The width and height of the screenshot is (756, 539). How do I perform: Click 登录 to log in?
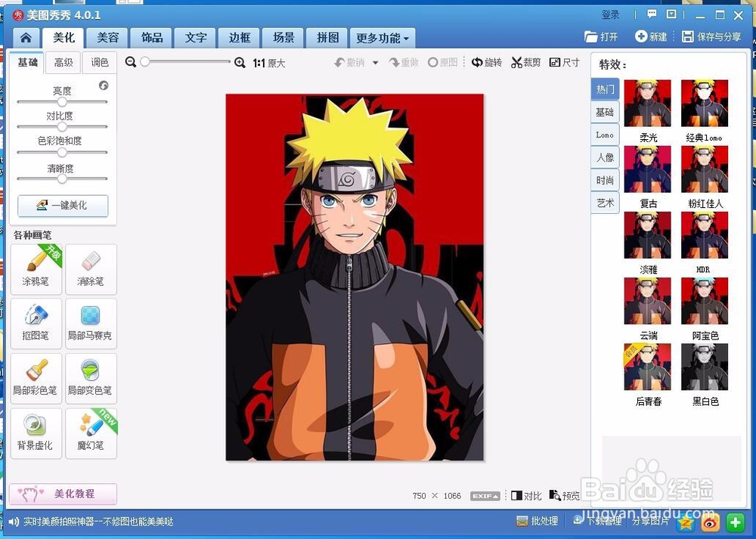610,14
